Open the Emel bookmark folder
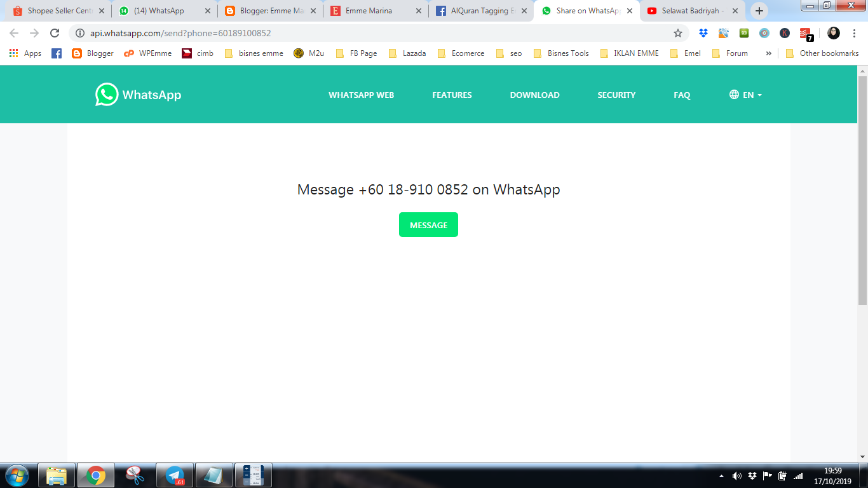Screen dimensions: 868x488 pos(686,53)
